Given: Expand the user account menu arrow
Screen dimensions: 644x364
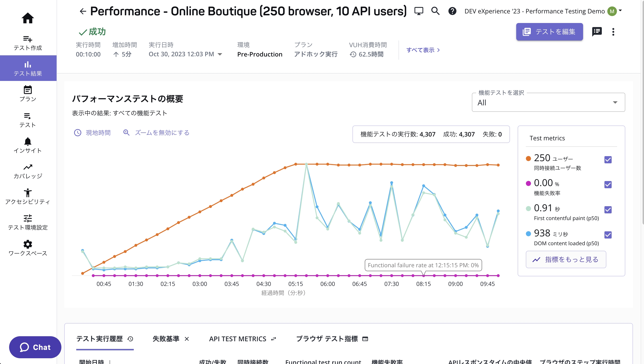Looking at the screenshot, I should [x=620, y=11].
